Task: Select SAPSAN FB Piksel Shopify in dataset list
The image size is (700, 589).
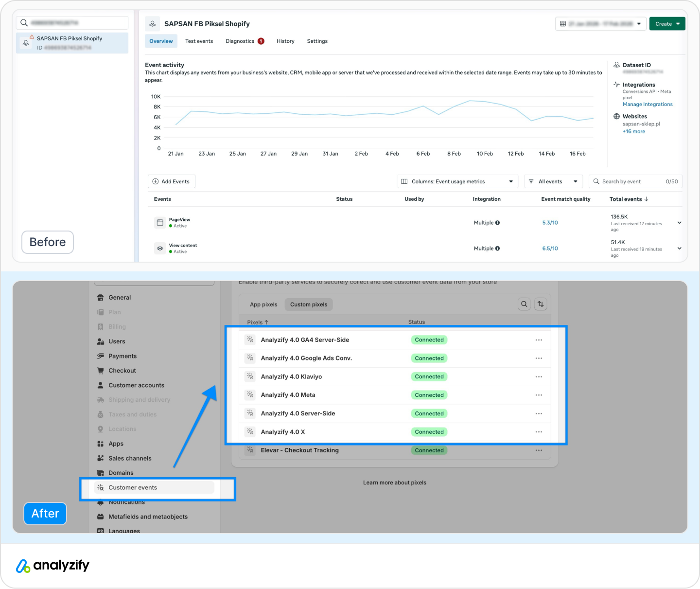Action: point(72,43)
